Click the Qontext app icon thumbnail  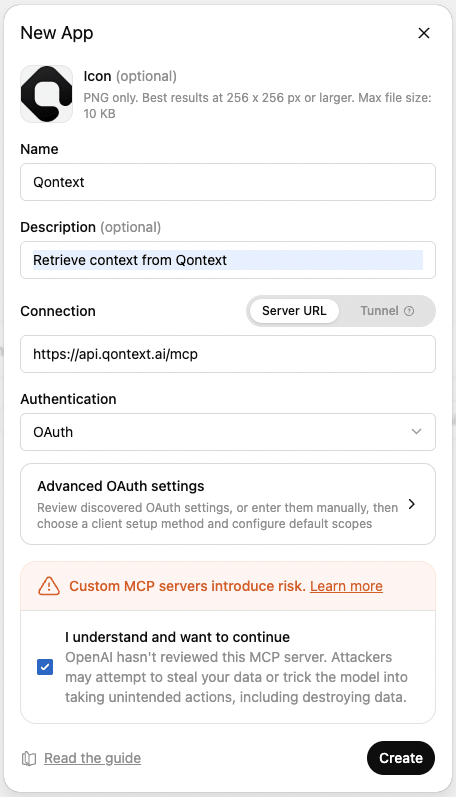click(47, 94)
